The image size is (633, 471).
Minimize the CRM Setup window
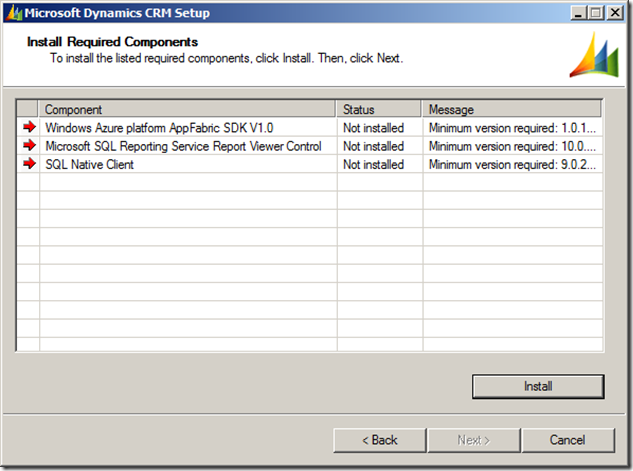[x=581, y=12]
